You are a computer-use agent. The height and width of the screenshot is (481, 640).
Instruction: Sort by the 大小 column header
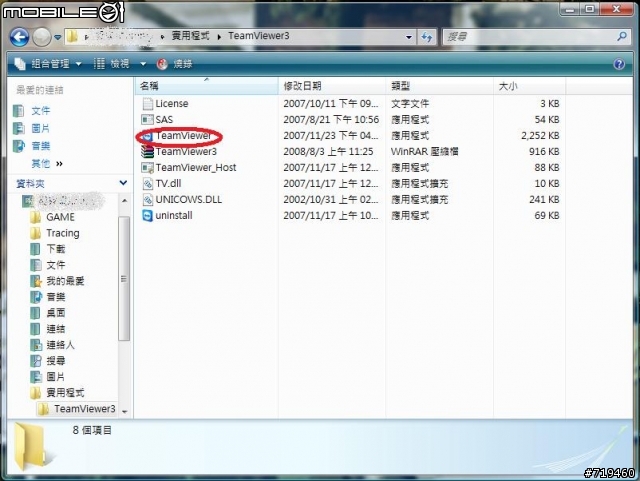click(529, 86)
